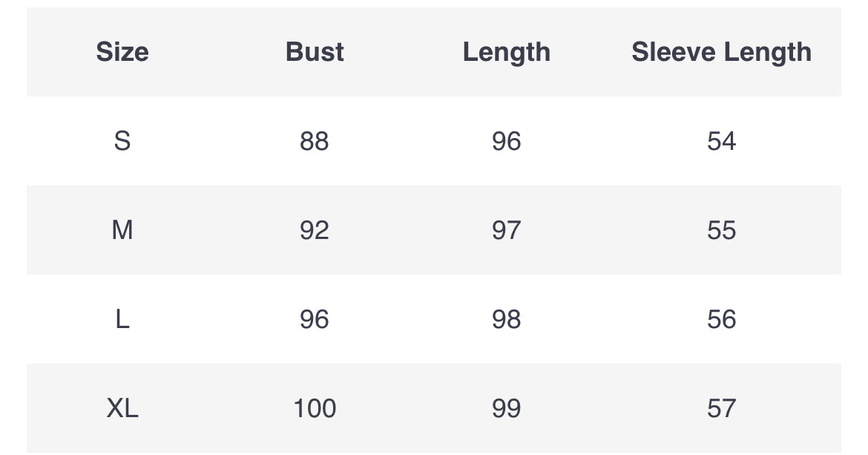Click the Sleeve Length column header
Image resolution: width=868 pixels, height=455 pixels.
[721, 53]
